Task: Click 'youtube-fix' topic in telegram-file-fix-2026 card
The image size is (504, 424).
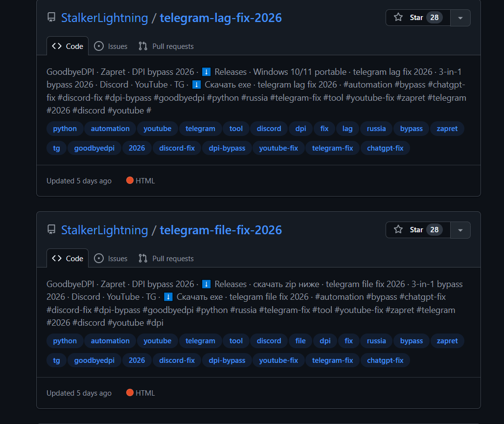Action: coord(279,361)
